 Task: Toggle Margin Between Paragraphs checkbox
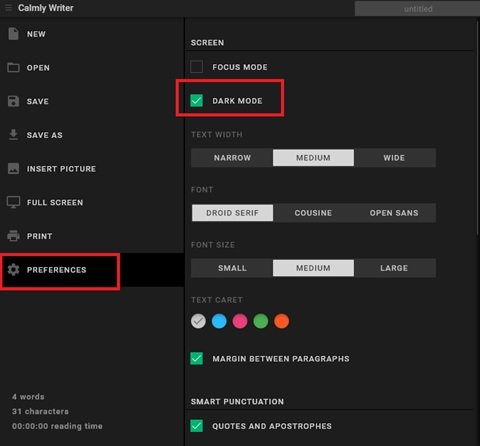(197, 359)
